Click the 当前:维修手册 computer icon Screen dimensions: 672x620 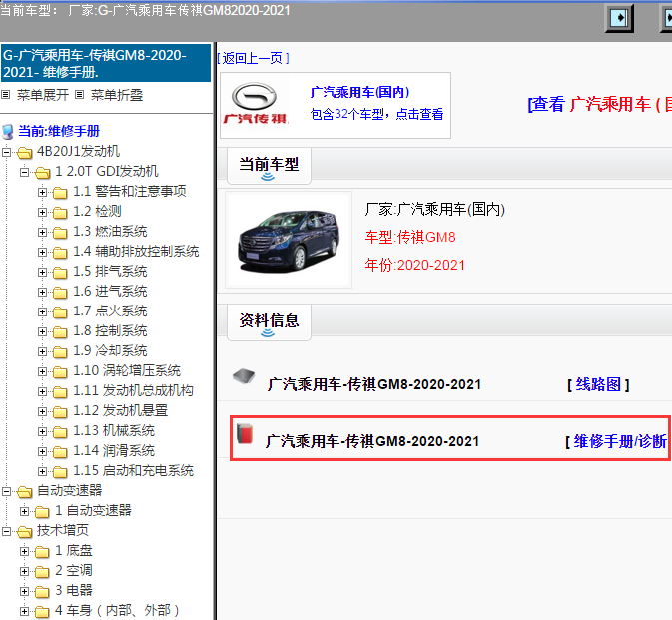[8, 131]
